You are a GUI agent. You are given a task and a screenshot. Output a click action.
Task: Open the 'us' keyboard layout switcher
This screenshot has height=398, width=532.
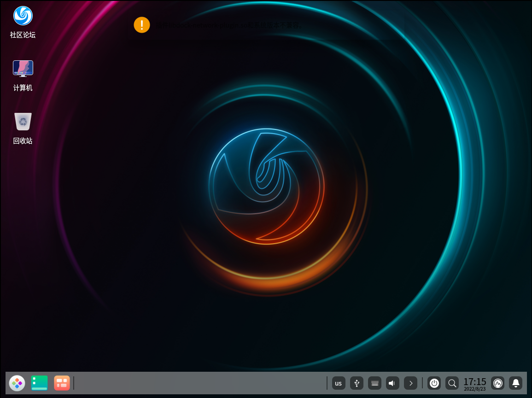(339, 383)
